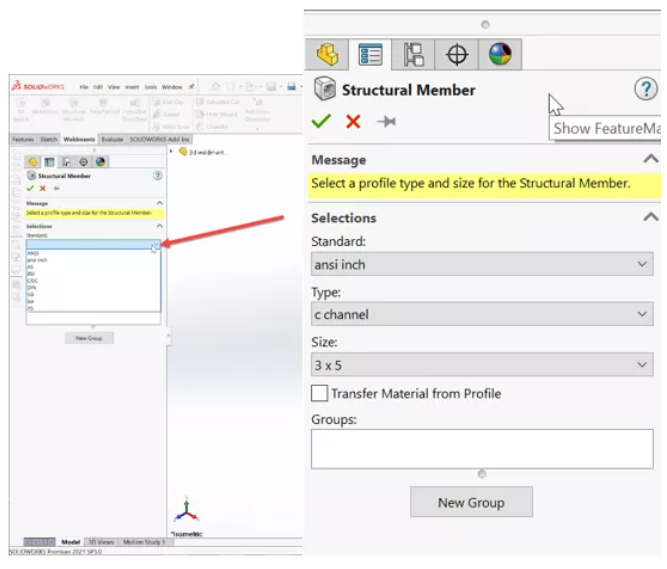Open the Standard dropdown showing ansi inch
The width and height of the screenshot is (667, 569).
tap(482, 264)
